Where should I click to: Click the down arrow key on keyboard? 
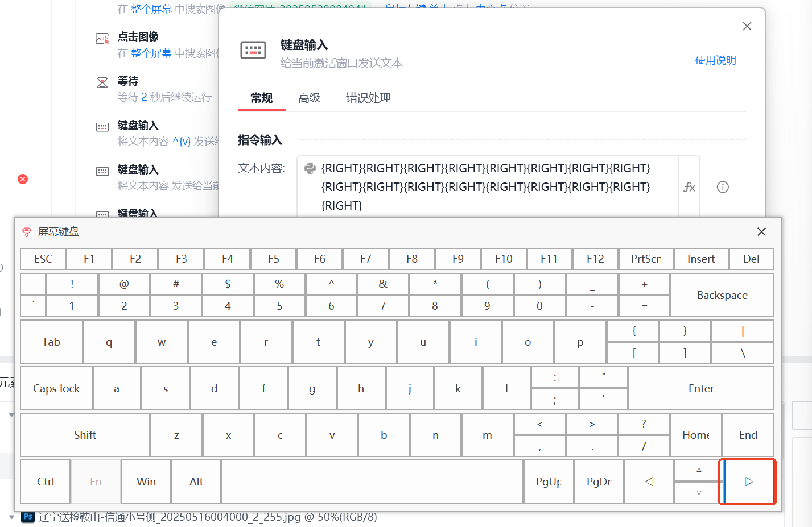point(699,492)
